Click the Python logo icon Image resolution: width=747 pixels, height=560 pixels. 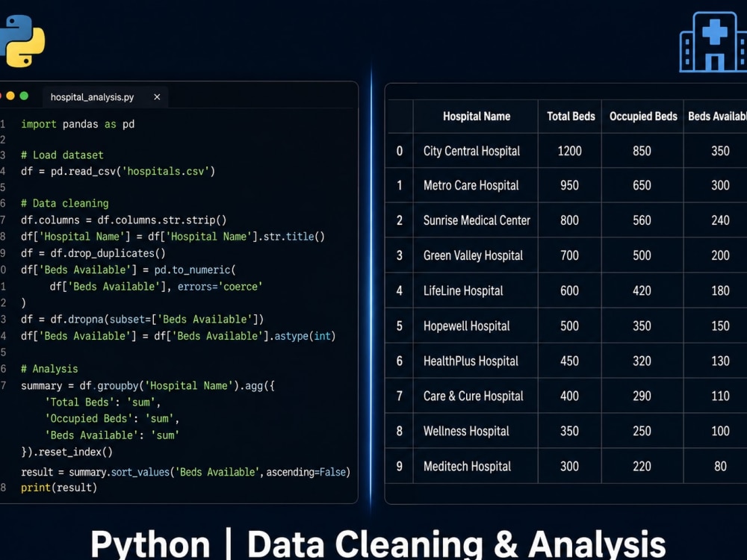22,40
